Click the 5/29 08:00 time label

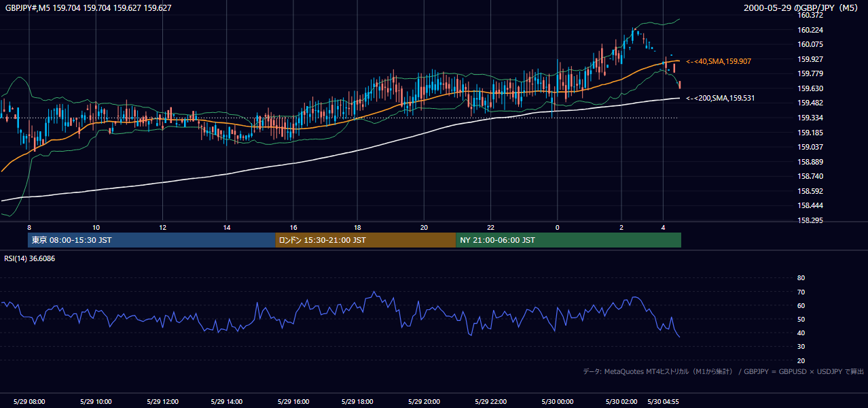pyautogui.click(x=30, y=401)
